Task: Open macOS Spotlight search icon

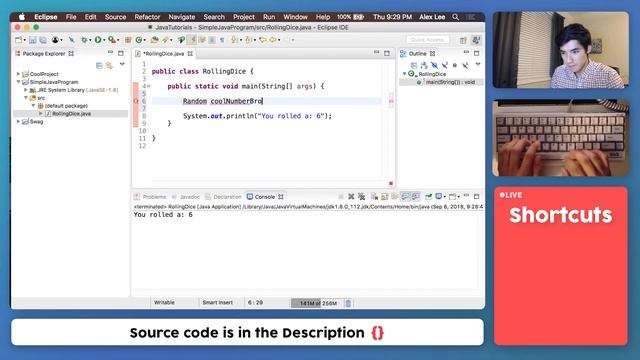Action: (x=456, y=17)
